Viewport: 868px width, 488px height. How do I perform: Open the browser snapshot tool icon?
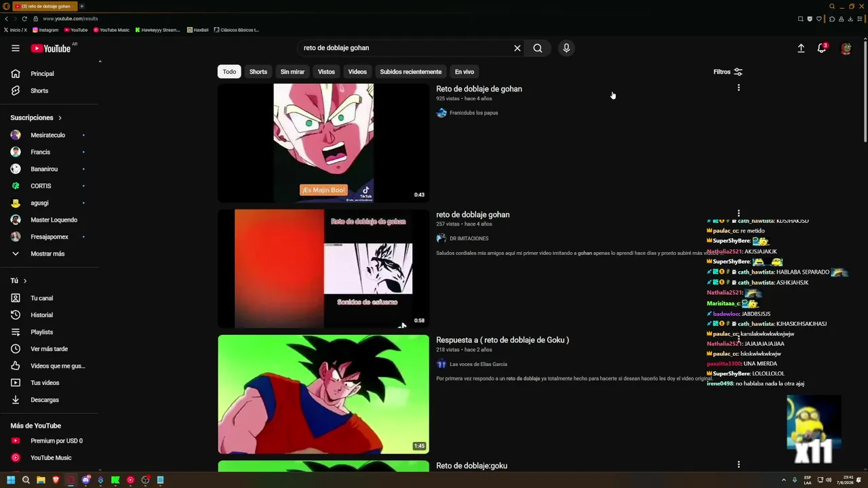click(x=801, y=19)
